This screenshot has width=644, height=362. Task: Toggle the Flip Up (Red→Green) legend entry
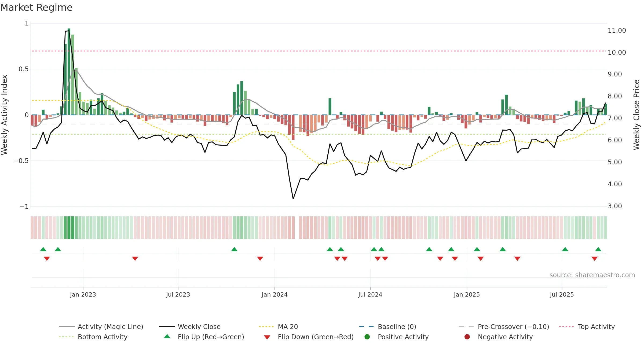click(x=204, y=337)
